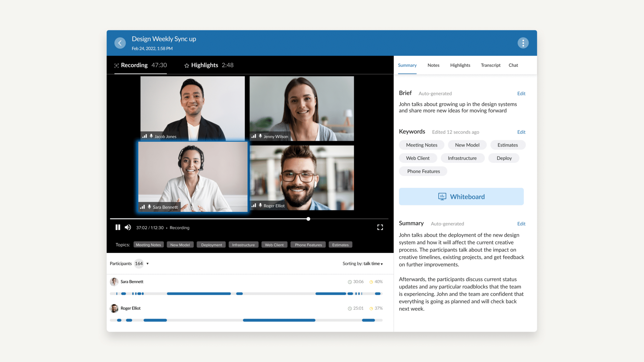Click Roger Elliot signal strength icon
Viewport: 644px width, 362px height.
pos(253,205)
